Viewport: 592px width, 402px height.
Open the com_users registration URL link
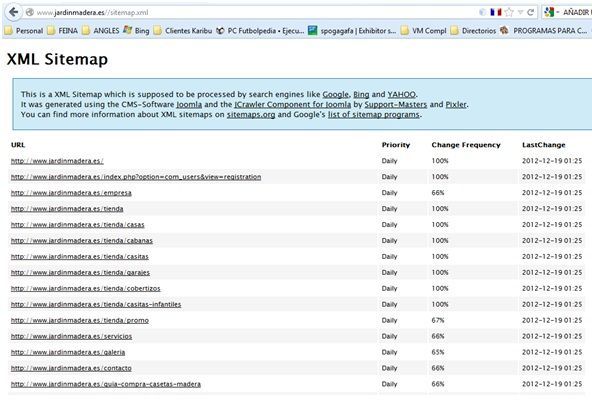pos(136,177)
